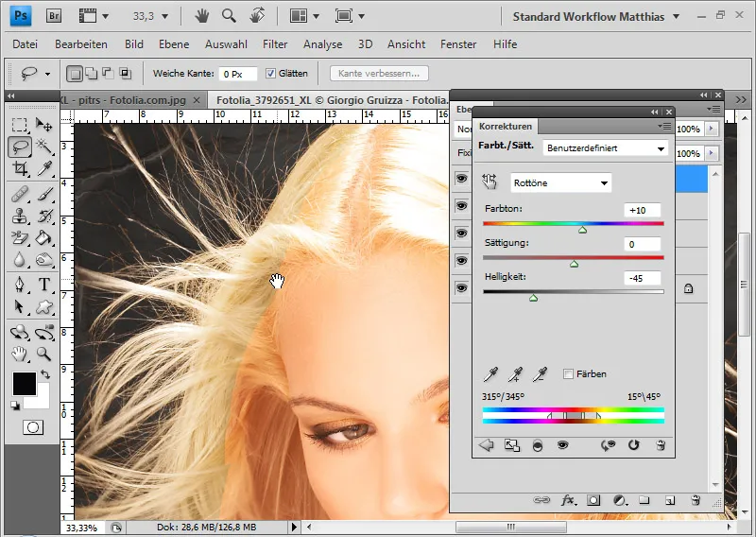Choose the subtract-from-sample eyedropper in Korrekturen
The image size is (756, 537).
point(540,374)
